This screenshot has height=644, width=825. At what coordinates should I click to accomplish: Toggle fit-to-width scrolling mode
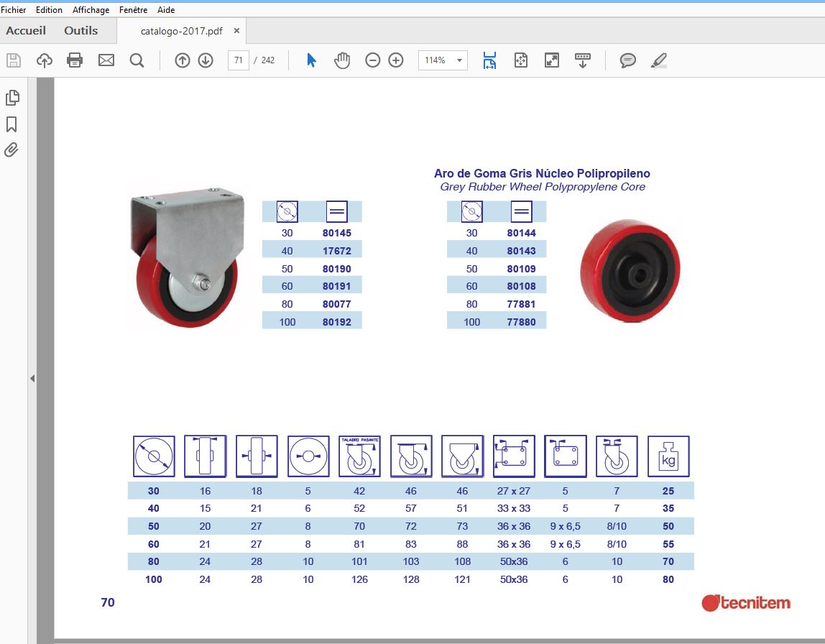tap(490, 60)
